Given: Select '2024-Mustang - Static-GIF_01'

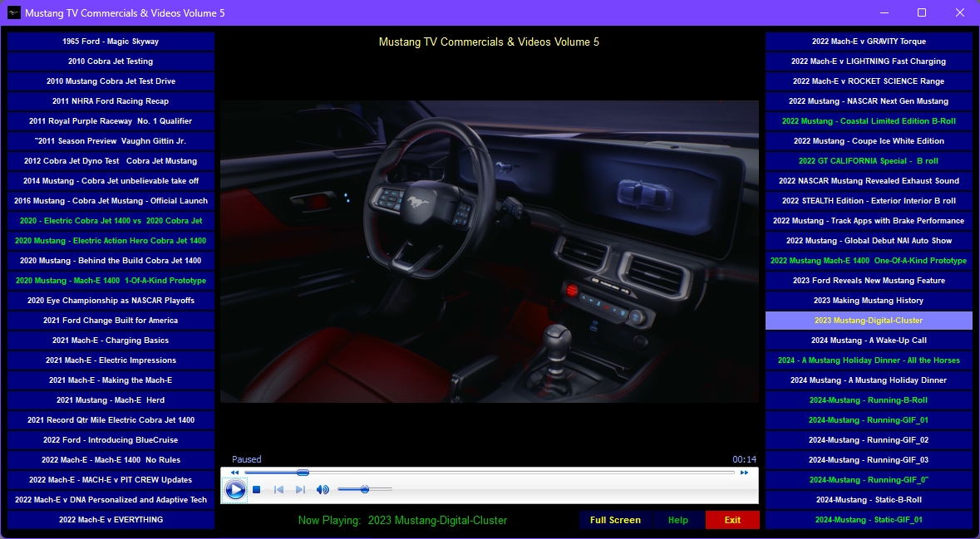Looking at the screenshot, I should click(x=869, y=520).
